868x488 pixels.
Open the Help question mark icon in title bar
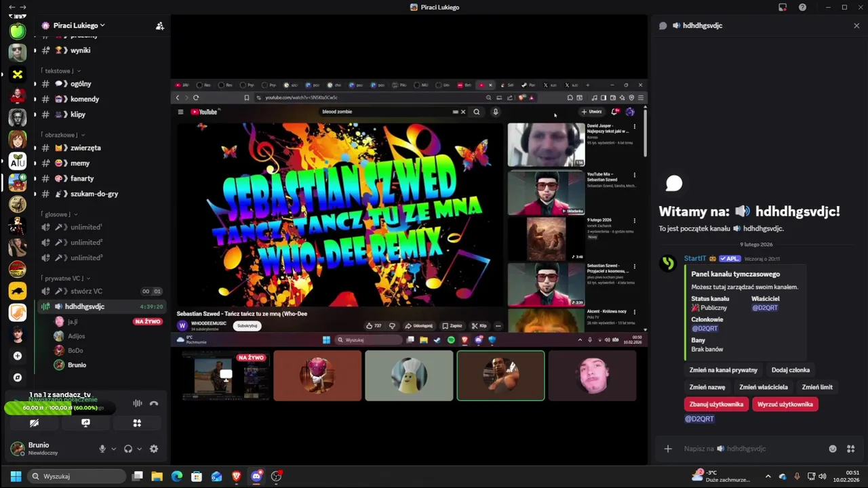coord(802,7)
